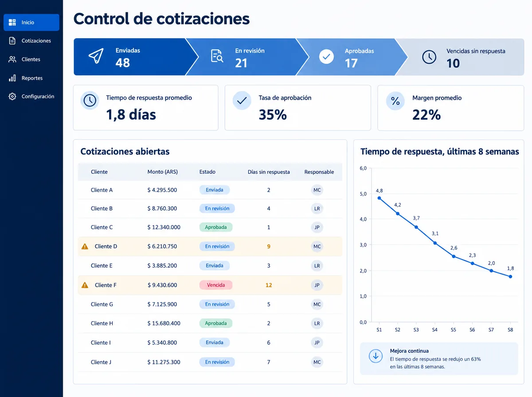Screen dimensions: 532x397
Task: Open the Clientes section
Action: point(31,59)
